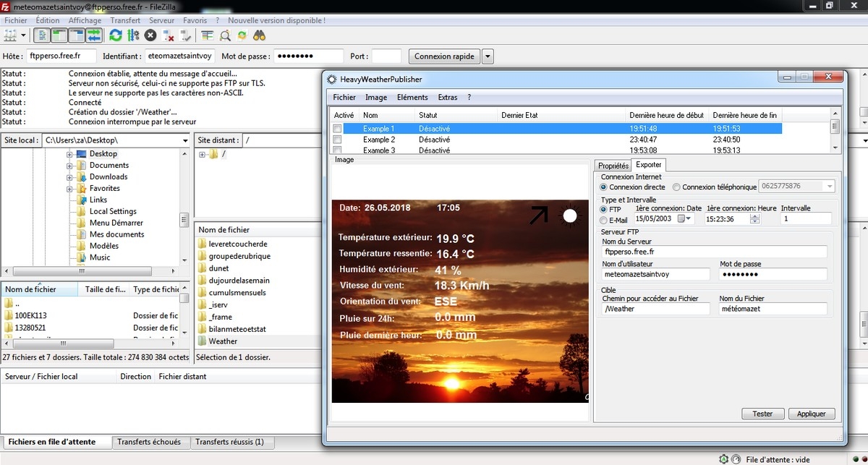Screen dimensions: 868x465
Task: Select the Downloads folder in local tree
Action: [109, 177]
